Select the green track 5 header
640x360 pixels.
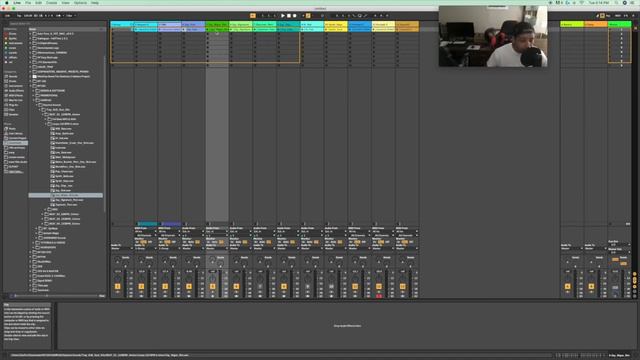coord(217,24)
